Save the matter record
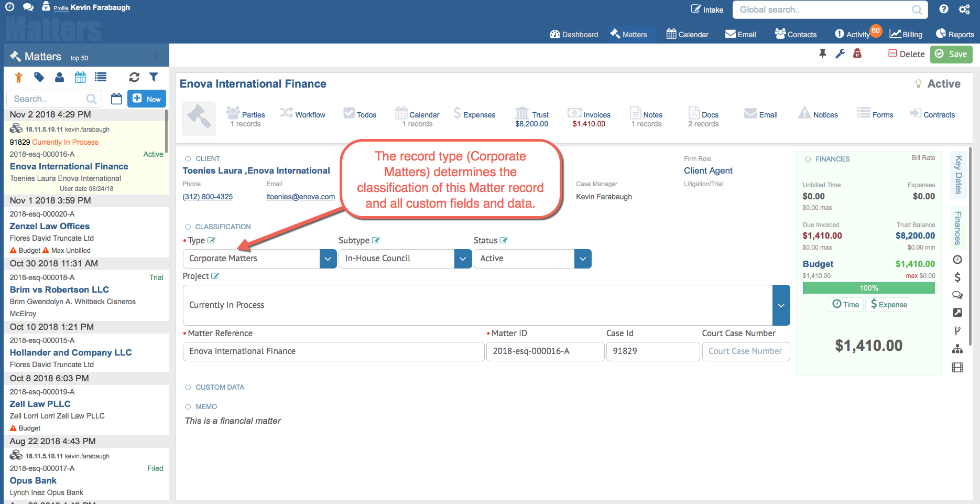Screen dimensions: 980x504 [951, 54]
